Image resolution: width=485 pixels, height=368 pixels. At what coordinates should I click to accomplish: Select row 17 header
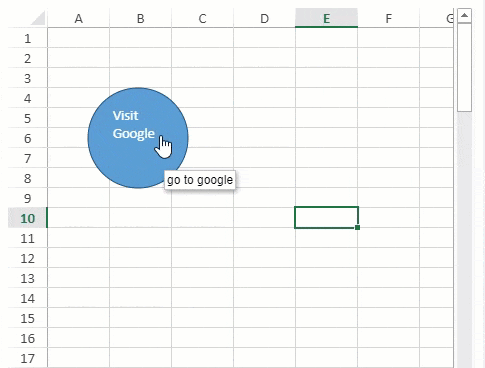click(x=27, y=358)
